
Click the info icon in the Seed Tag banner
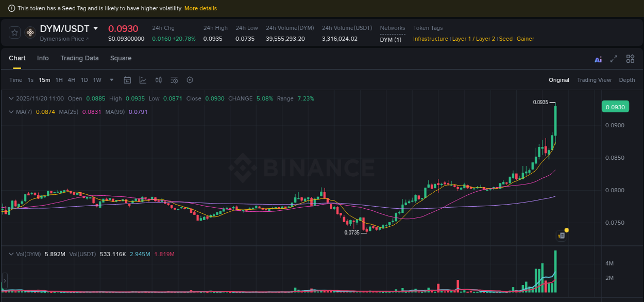(x=11, y=8)
